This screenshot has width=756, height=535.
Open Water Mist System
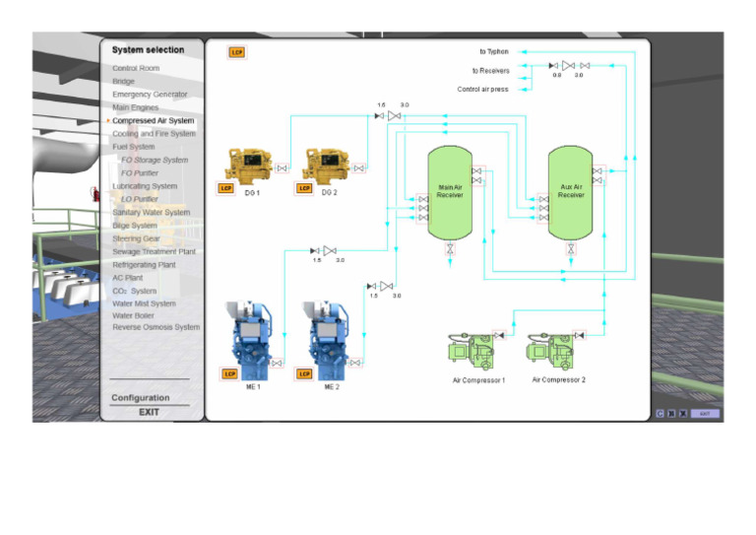[x=144, y=303]
